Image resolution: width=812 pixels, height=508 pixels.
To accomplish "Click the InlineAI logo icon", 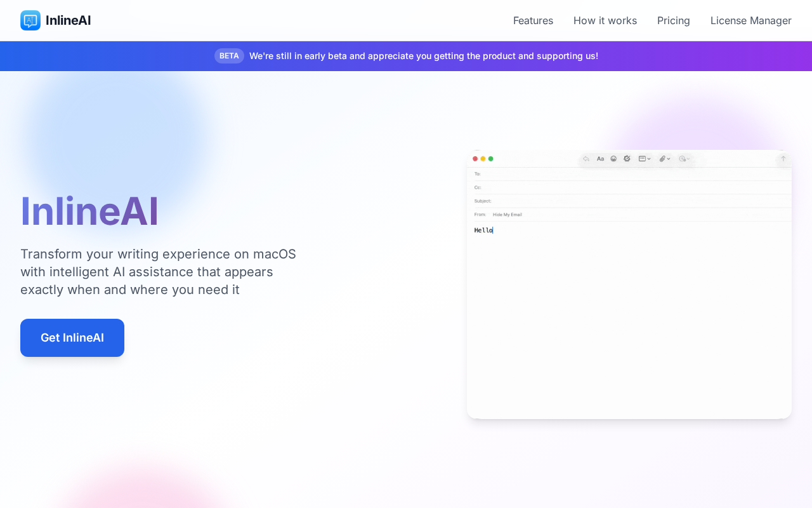I will click(x=30, y=20).
